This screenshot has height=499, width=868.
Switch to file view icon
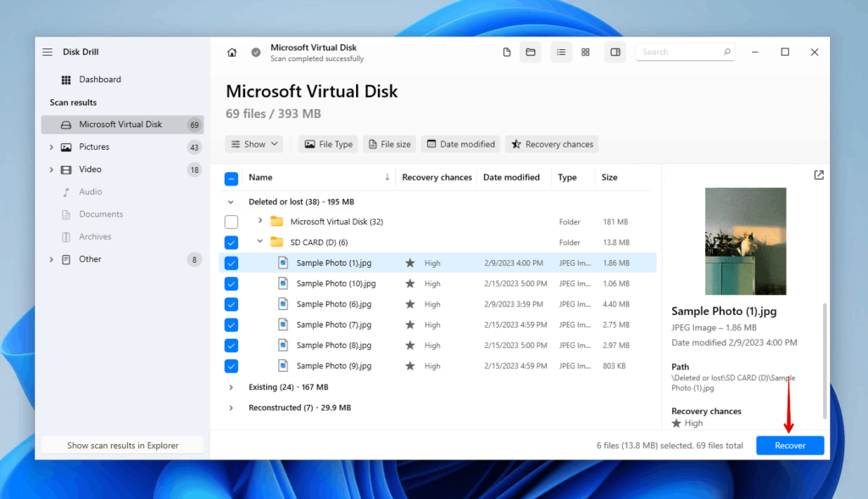(x=507, y=53)
